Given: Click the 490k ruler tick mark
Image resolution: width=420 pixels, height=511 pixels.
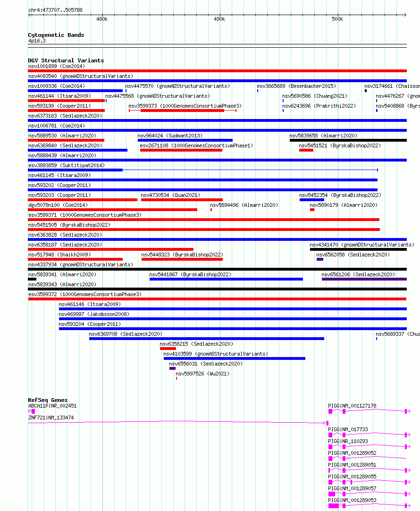Looking at the screenshot, I should 220,15.
